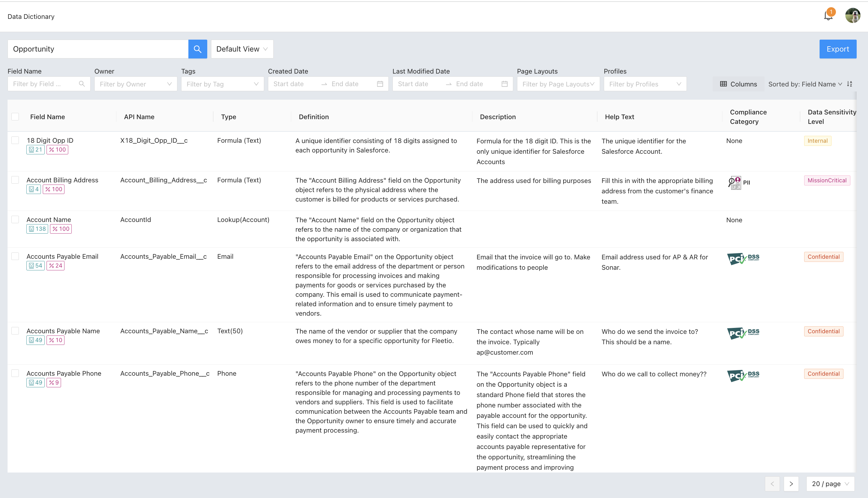Open the 20 / page size dropdown
868x498 pixels.
pos(830,484)
